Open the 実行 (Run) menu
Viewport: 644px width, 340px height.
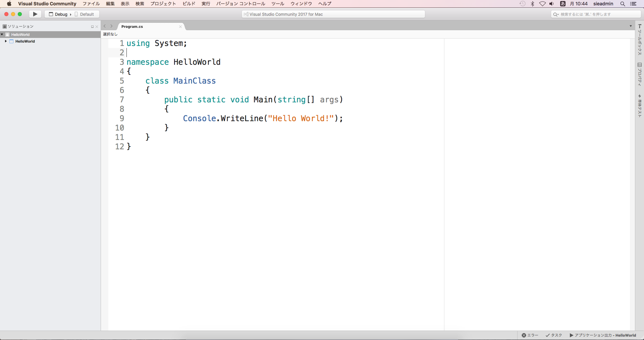point(206,4)
